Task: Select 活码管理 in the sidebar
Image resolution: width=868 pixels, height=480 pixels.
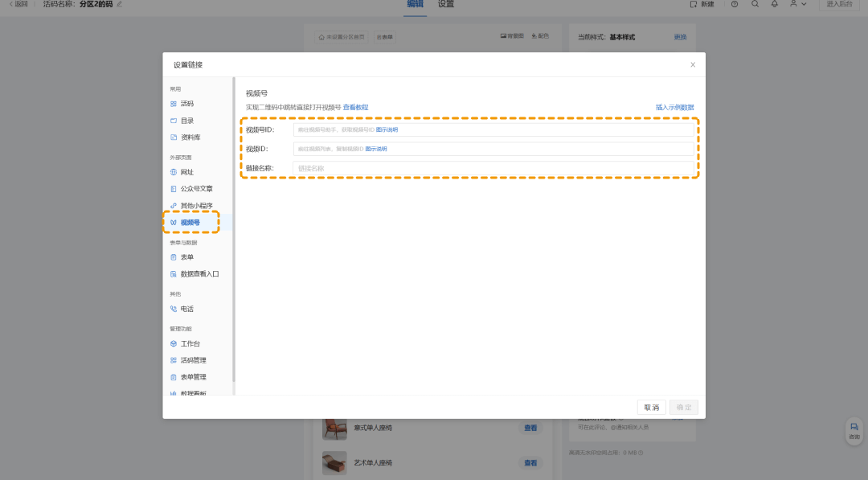Action: coord(193,360)
